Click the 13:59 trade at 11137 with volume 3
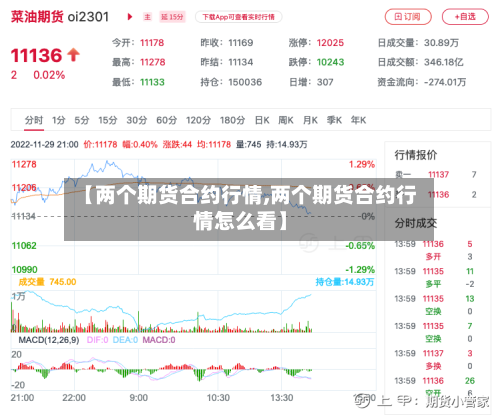500x419 pixels. tap(433, 353)
